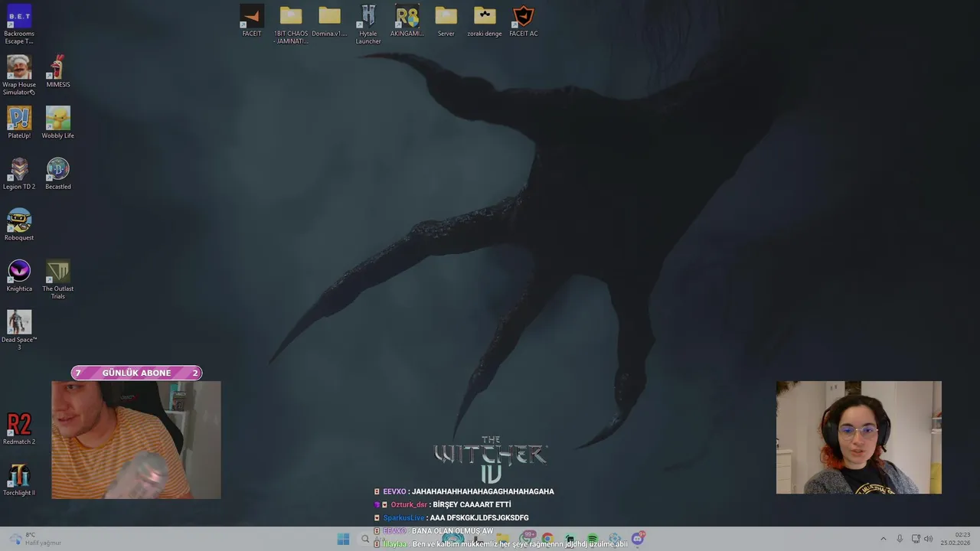Open the clock showing 02:23

tap(955, 539)
